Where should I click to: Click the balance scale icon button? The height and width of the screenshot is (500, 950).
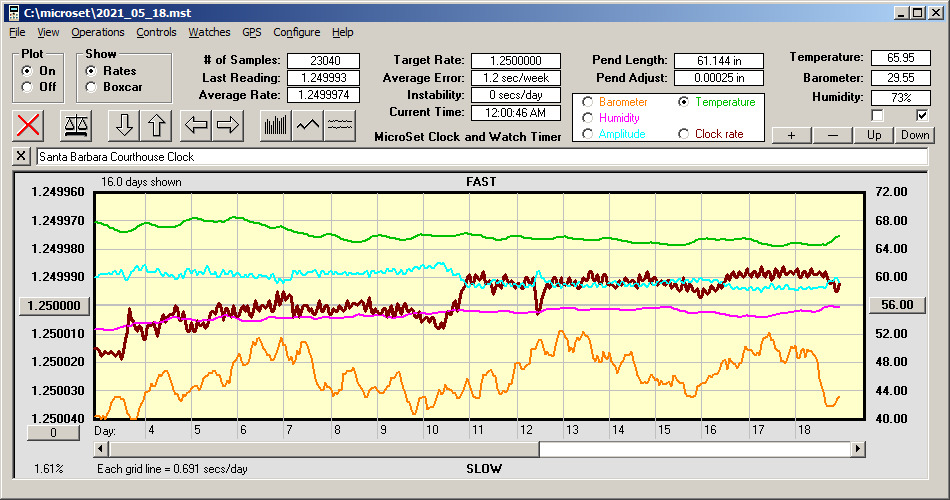point(76,125)
